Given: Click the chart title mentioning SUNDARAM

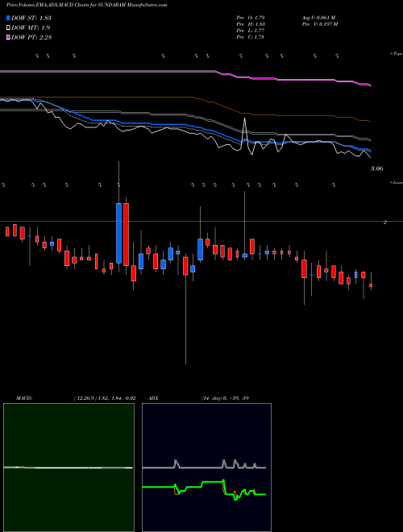Looking at the screenshot, I should tap(86, 6).
